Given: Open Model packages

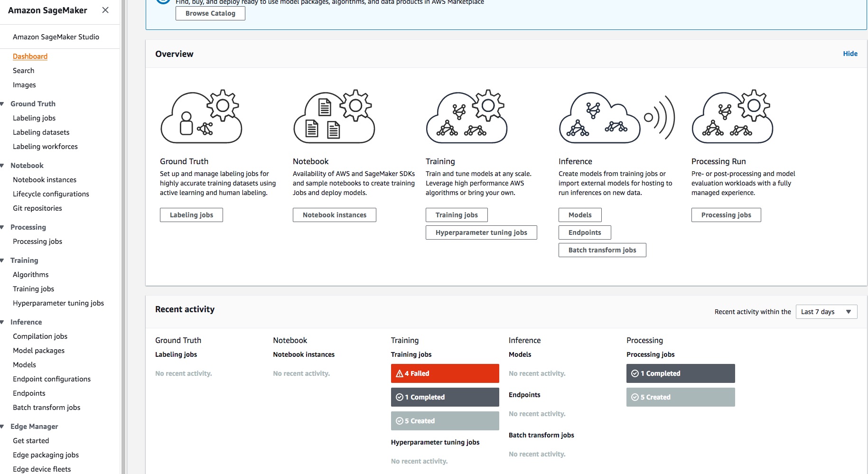Looking at the screenshot, I should 38,351.
